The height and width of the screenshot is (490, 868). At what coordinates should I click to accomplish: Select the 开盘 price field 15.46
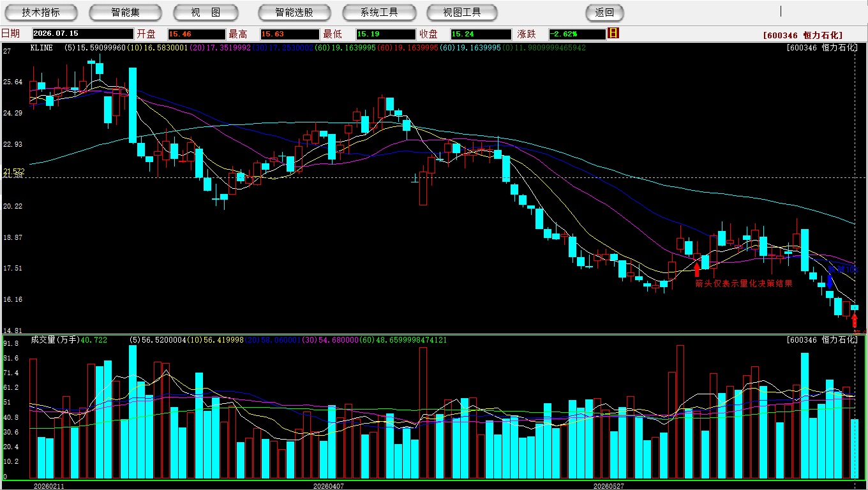[197, 34]
